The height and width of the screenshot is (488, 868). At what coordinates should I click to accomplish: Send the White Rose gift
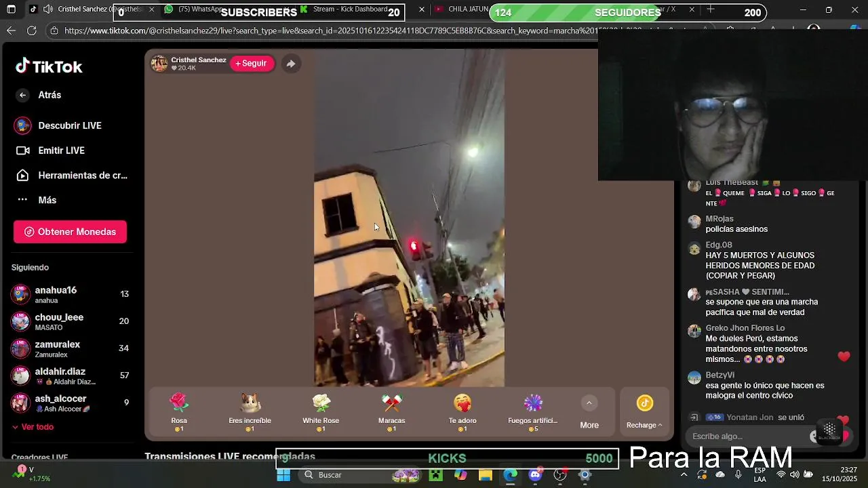click(321, 412)
